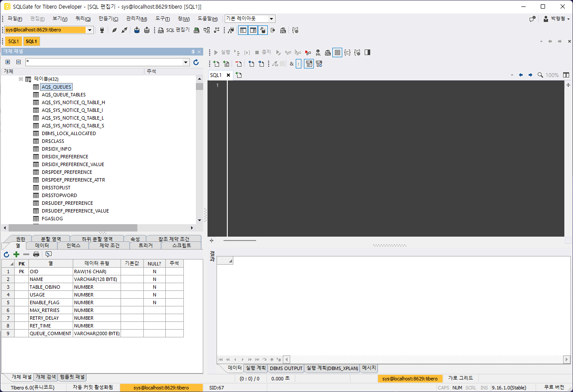The image size is (573, 392).
Task: Click the red arrow debug run icon
Action: pyautogui.click(x=308, y=52)
